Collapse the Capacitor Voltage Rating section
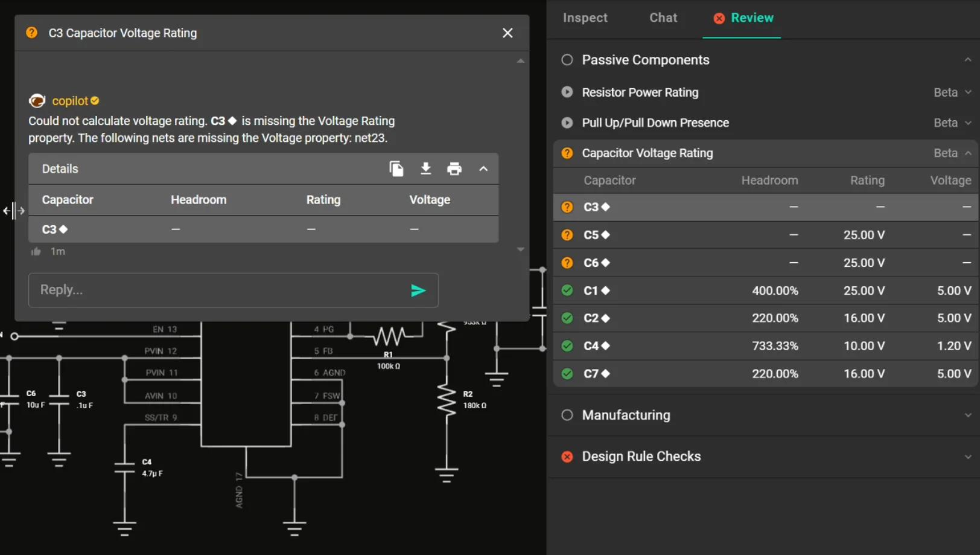The height and width of the screenshot is (555, 980). pos(968,153)
